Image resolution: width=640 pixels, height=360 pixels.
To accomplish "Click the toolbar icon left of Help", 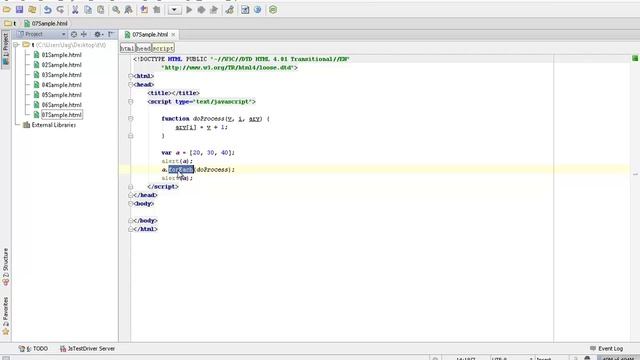I will pos(245,9).
